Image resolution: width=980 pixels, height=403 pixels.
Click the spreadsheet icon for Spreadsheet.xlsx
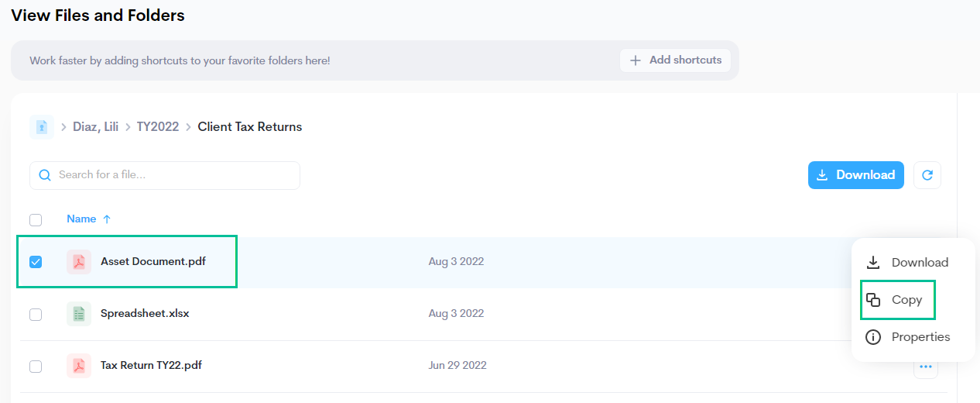click(x=79, y=314)
